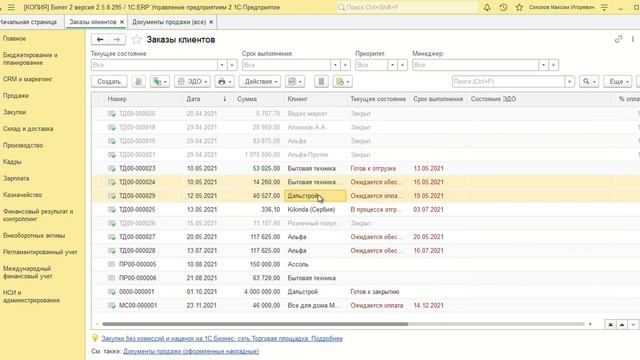This screenshot has width=640, height=360.
Task: Click Создать button
Action: point(109,82)
